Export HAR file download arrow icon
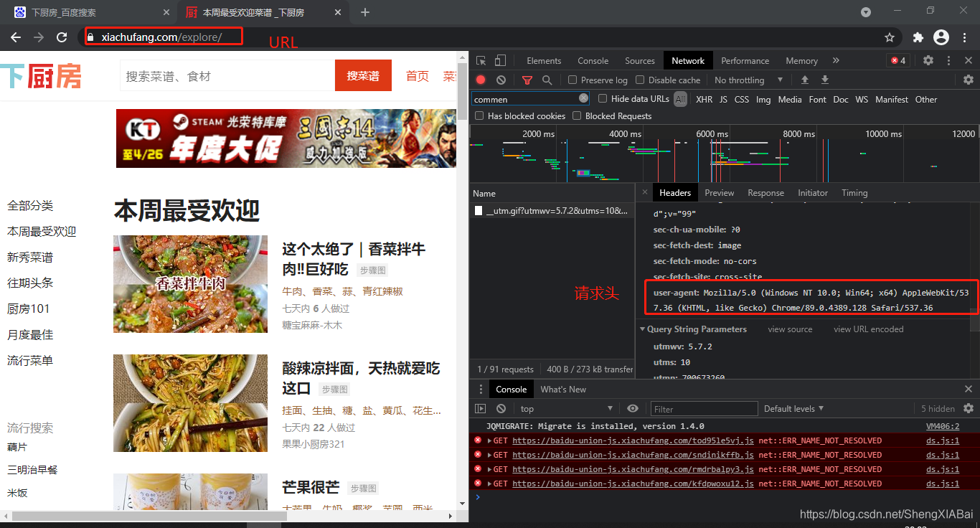The height and width of the screenshot is (528, 980). [x=825, y=80]
